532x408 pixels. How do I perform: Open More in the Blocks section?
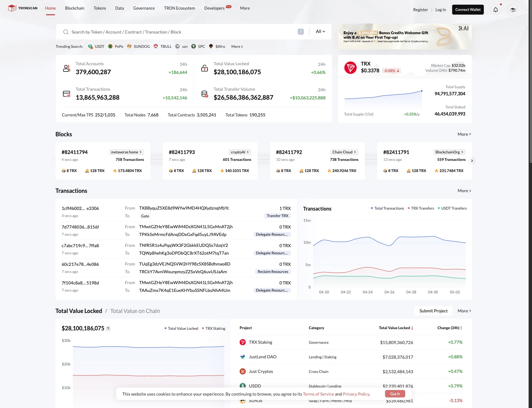(x=465, y=134)
